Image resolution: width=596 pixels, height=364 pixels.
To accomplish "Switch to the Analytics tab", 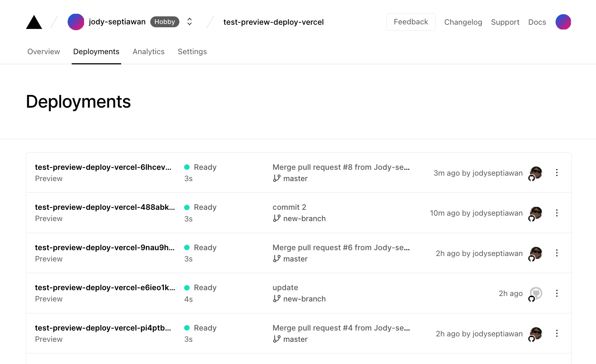I will click(x=148, y=52).
